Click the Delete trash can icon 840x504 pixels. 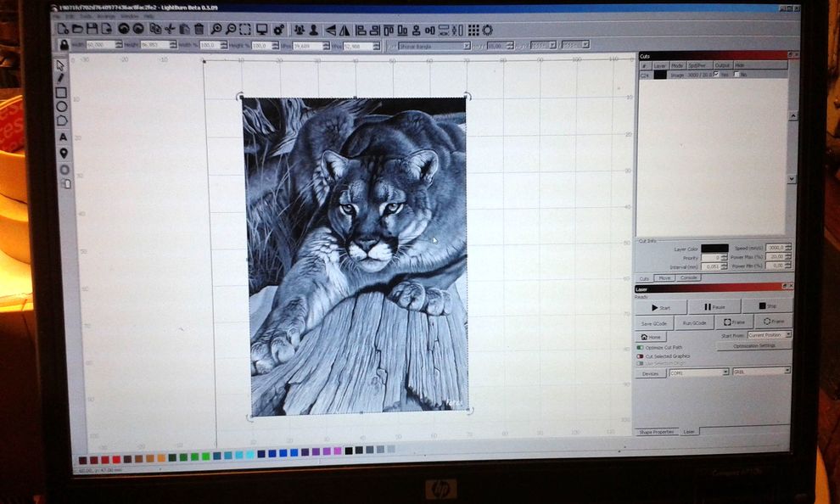[199, 29]
